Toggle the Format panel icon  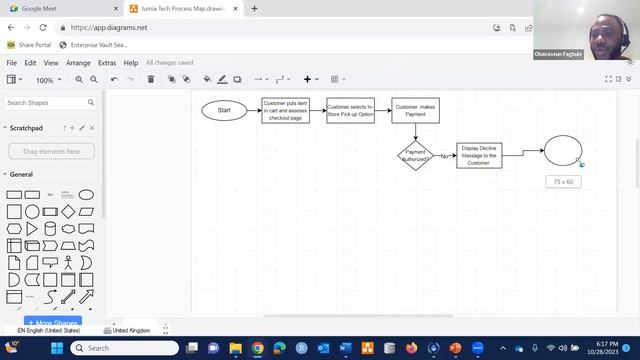click(619, 79)
